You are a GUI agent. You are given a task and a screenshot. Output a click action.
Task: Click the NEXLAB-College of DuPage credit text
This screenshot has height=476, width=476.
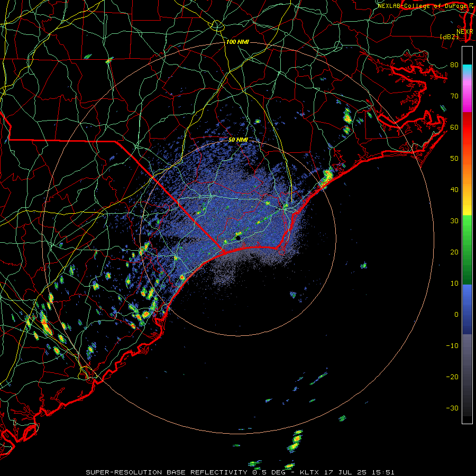click(423, 6)
